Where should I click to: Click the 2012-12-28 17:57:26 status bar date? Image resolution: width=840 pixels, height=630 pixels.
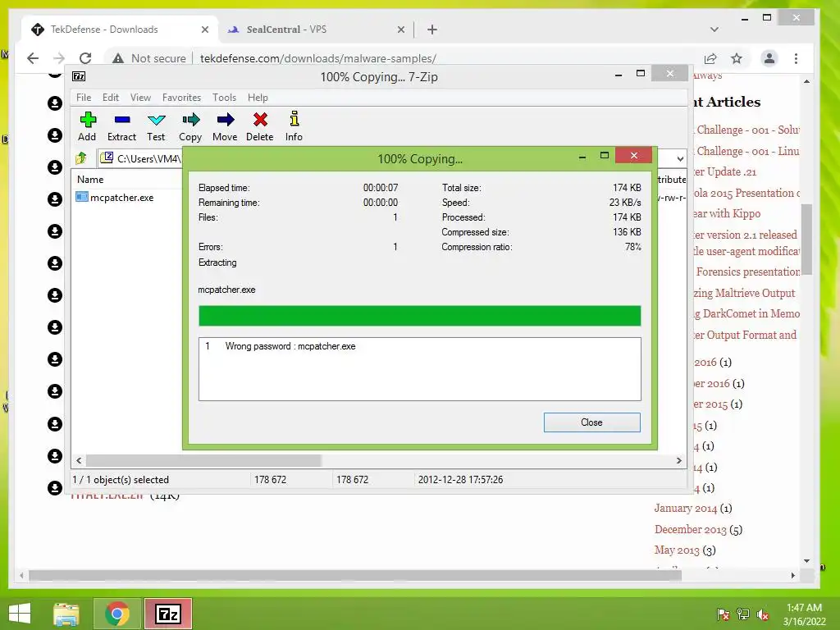(460, 479)
